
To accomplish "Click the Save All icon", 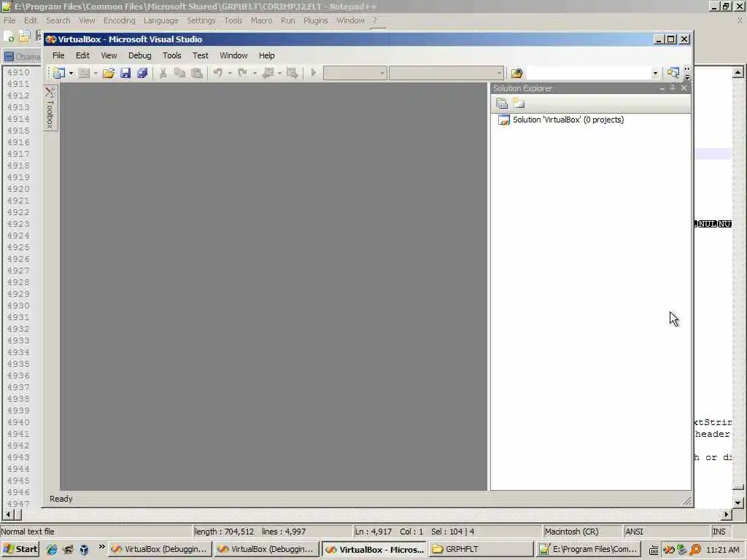I will [142, 73].
